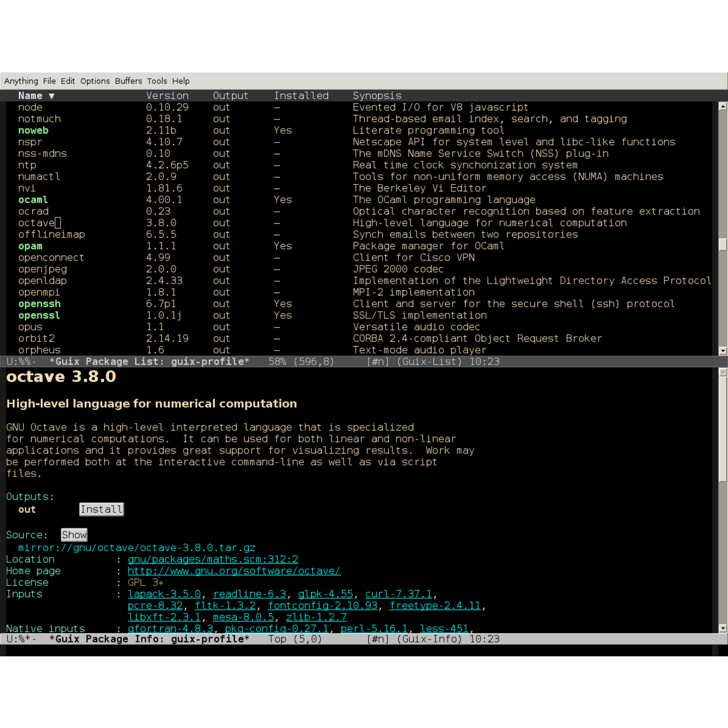This screenshot has height=728, width=728.
Task: Follow the lapack-3.5.0 input link
Action: click(164, 594)
